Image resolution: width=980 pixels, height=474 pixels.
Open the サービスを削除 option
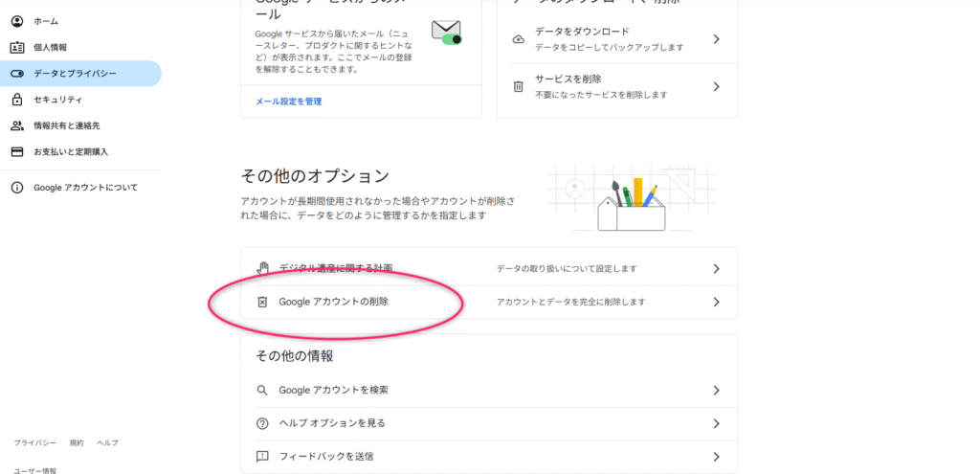coord(617,87)
